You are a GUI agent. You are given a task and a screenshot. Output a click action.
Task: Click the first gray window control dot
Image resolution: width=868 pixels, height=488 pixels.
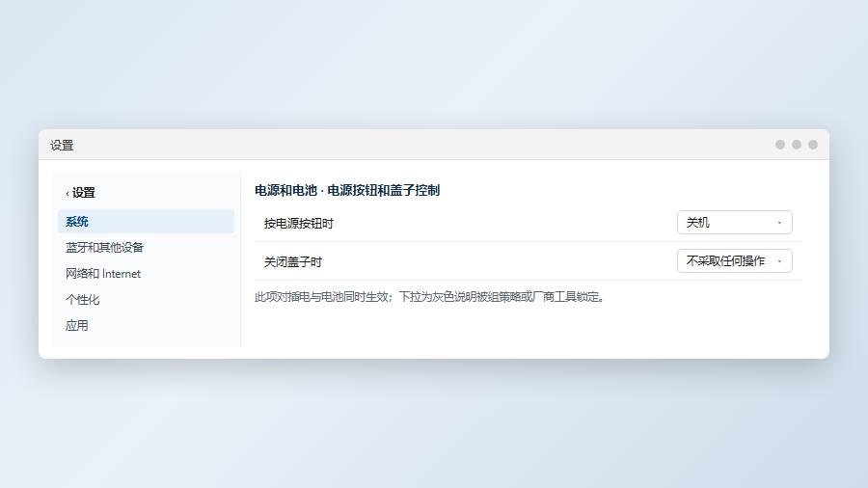780,145
